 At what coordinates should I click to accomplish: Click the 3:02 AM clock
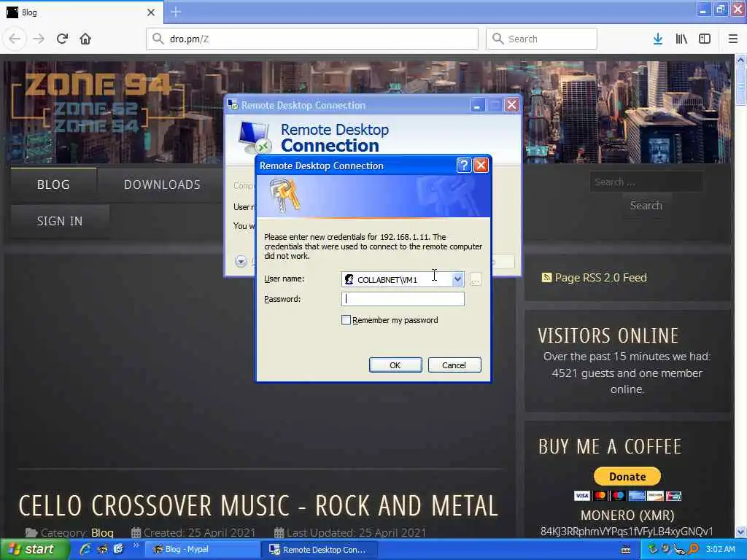(720, 549)
